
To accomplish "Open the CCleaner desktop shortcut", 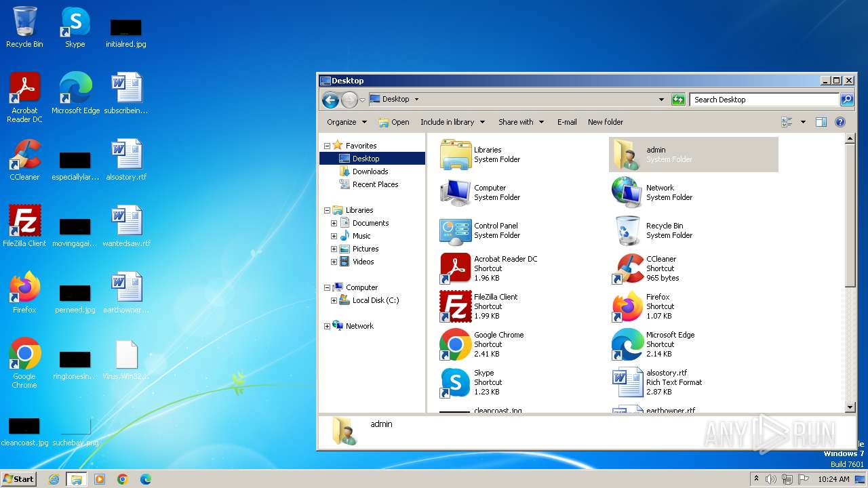I will [24, 160].
